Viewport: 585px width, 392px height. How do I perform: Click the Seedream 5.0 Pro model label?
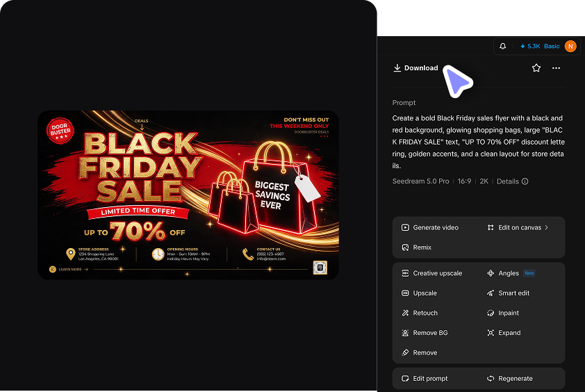(x=420, y=181)
